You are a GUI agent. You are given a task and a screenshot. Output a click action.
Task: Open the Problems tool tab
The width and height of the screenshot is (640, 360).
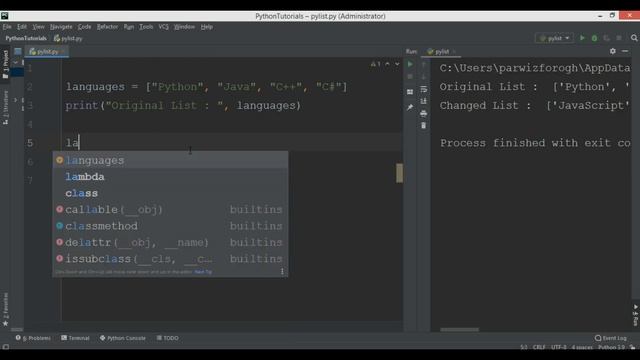33,338
